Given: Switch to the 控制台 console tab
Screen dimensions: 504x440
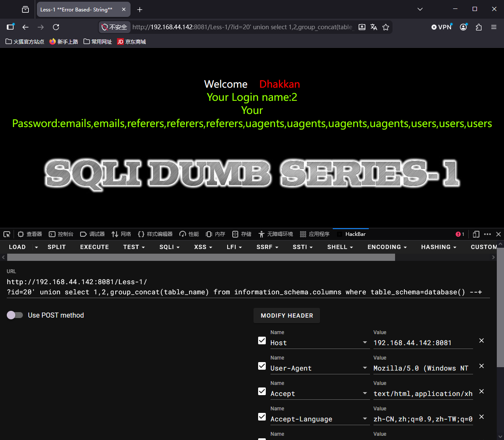Looking at the screenshot, I should 61,234.
